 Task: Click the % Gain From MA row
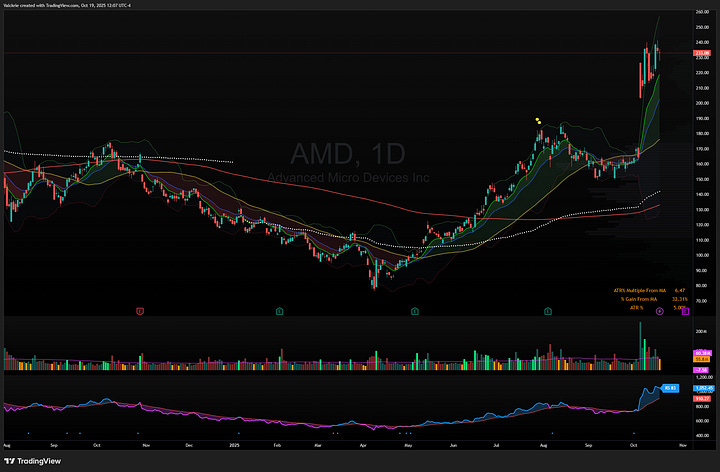tap(654, 299)
